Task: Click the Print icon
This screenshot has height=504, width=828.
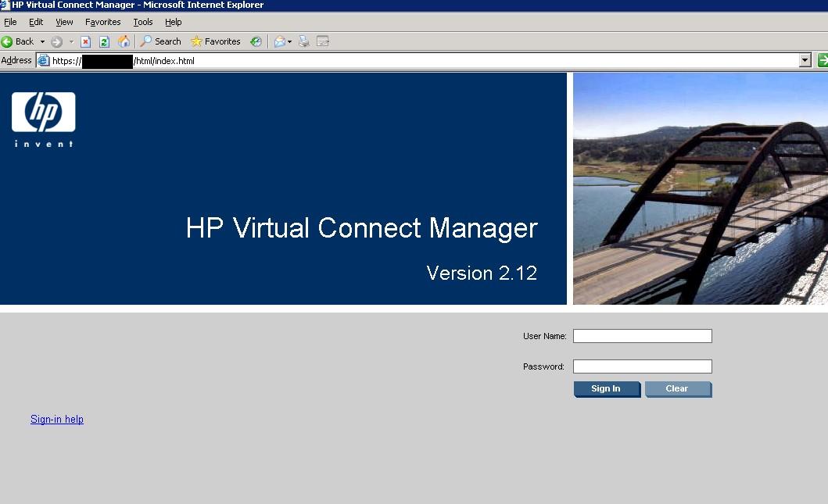Action: point(304,41)
